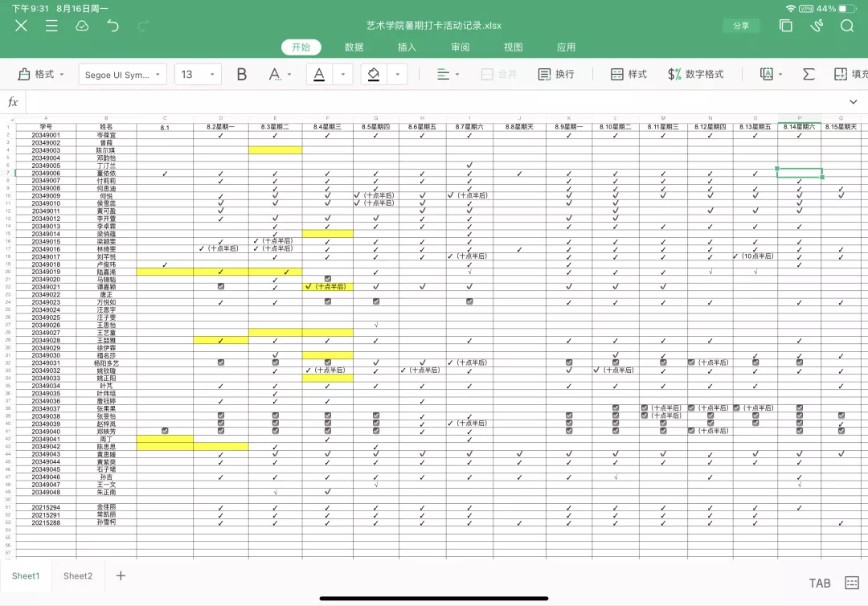Open the hamburger menu icon

tap(51, 26)
